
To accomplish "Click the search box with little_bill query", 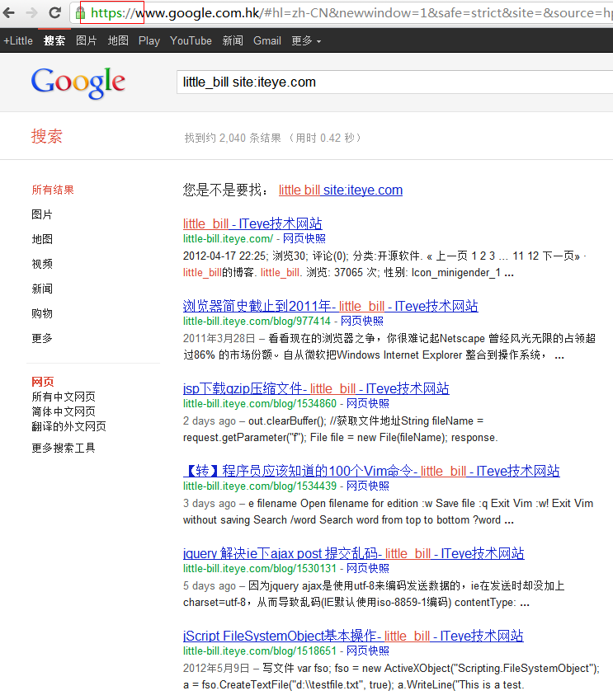I will coord(395,82).
